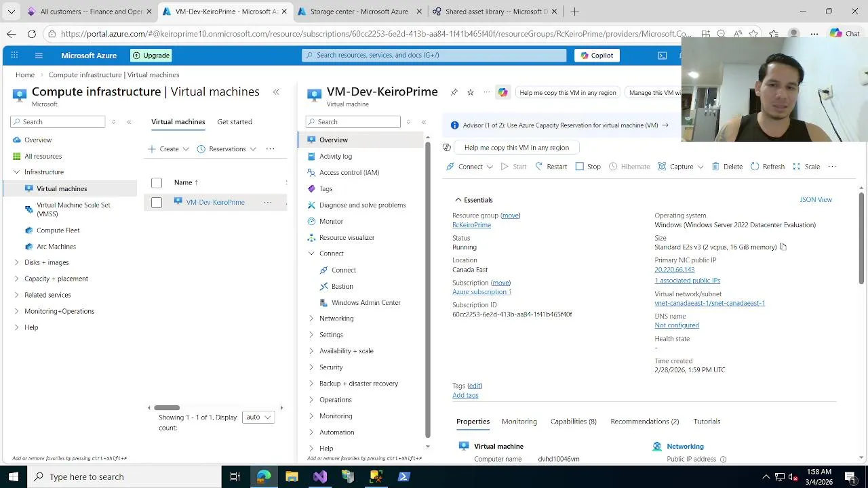The width and height of the screenshot is (868, 488).
Task: Open the Azure portal hamburger menu
Action: [39, 56]
